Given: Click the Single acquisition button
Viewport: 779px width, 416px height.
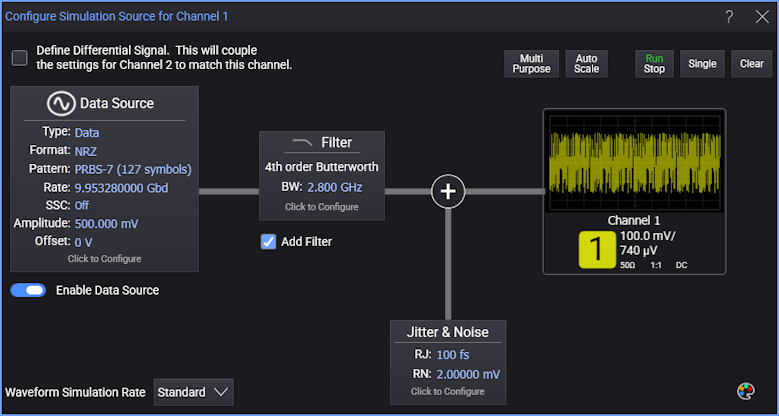Looking at the screenshot, I should tap(702, 64).
